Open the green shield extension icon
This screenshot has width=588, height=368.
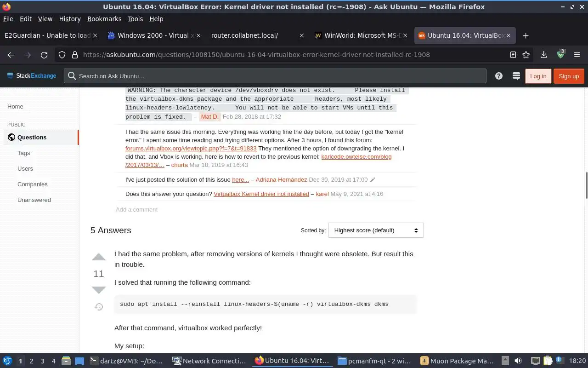click(560, 54)
